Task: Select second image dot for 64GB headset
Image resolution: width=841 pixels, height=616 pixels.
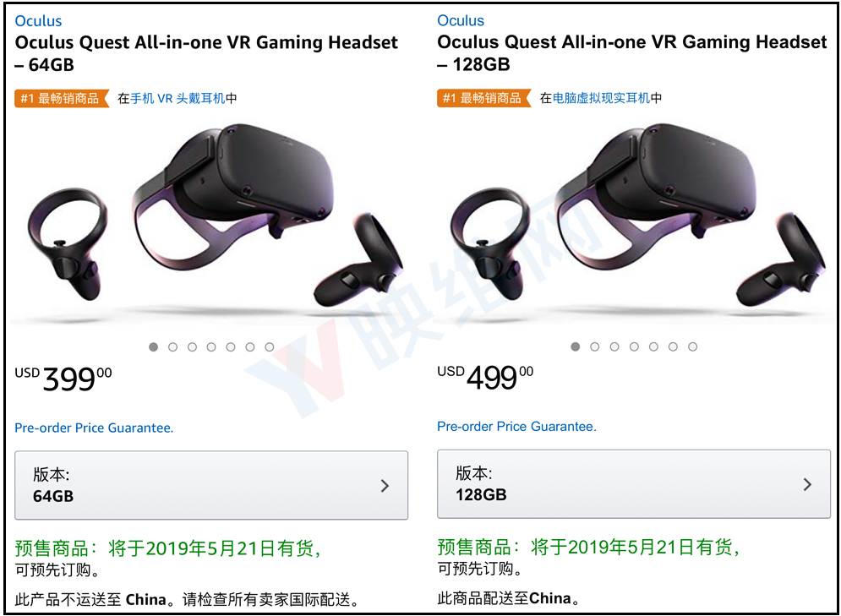Action: (172, 346)
